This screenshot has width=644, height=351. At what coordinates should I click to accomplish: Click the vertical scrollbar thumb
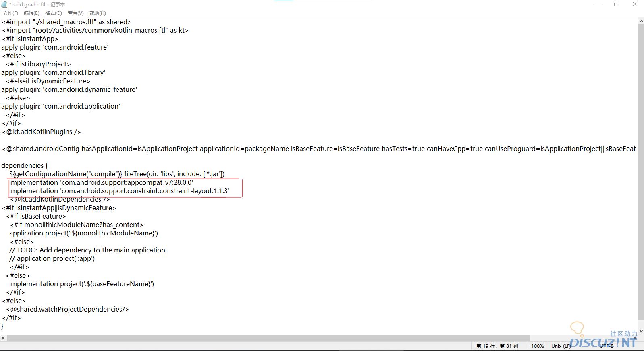pos(641,169)
